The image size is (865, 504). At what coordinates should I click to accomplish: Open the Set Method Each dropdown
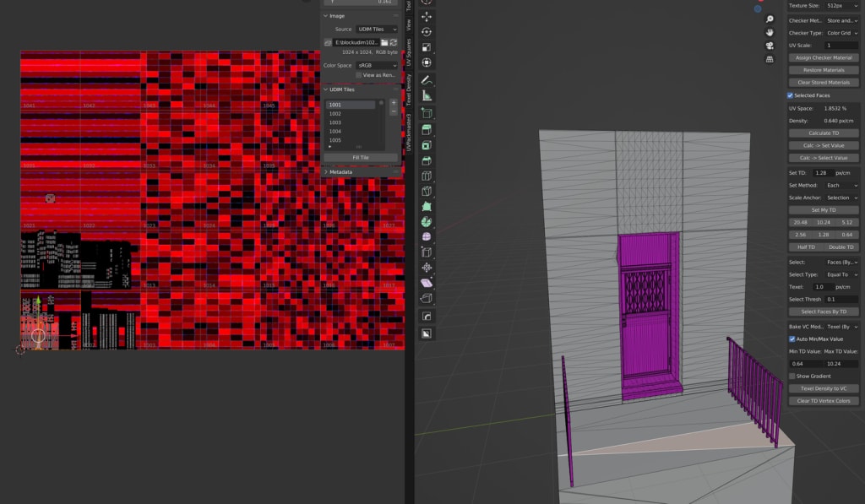click(x=842, y=185)
